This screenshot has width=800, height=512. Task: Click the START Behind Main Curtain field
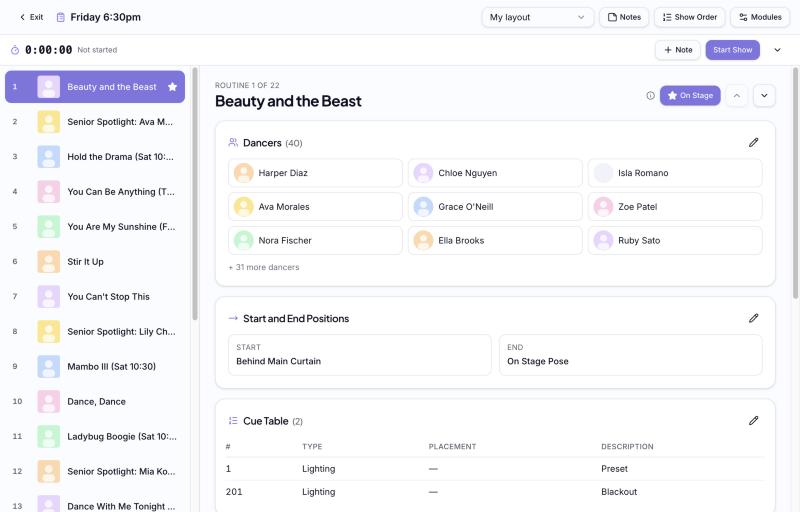coord(360,355)
